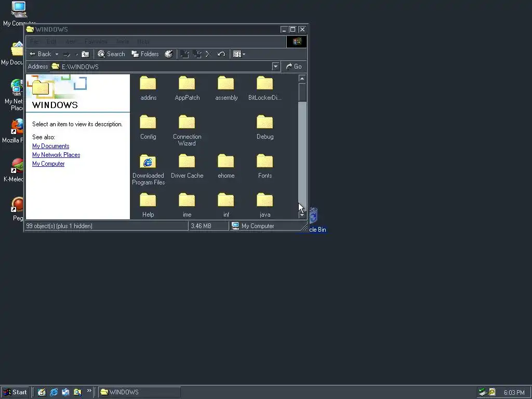Click the network tray icon
Image resolution: width=532 pixels, height=399 pixels.
pyautogui.click(x=483, y=392)
